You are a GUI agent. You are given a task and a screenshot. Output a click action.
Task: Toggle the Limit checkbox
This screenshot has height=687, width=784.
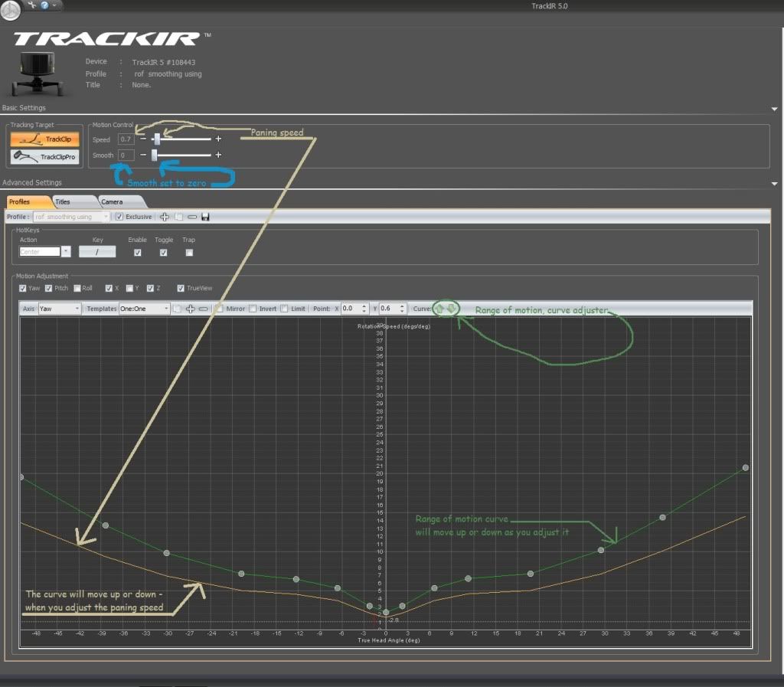pos(284,309)
